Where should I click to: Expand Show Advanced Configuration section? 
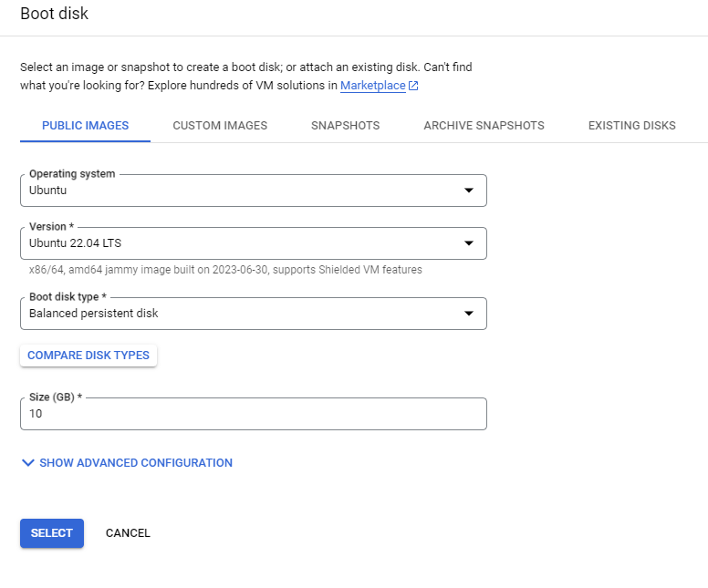[128, 462]
